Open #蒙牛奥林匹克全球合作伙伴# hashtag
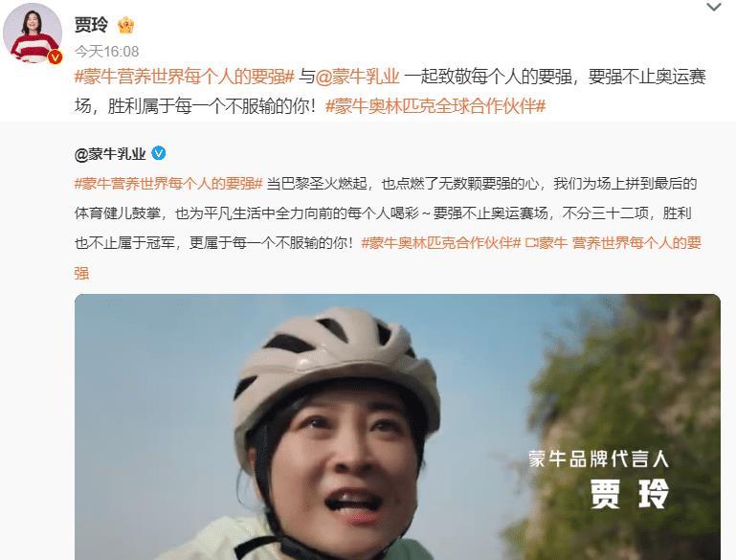The width and height of the screenshot is (736, 560). pos(435,106)
